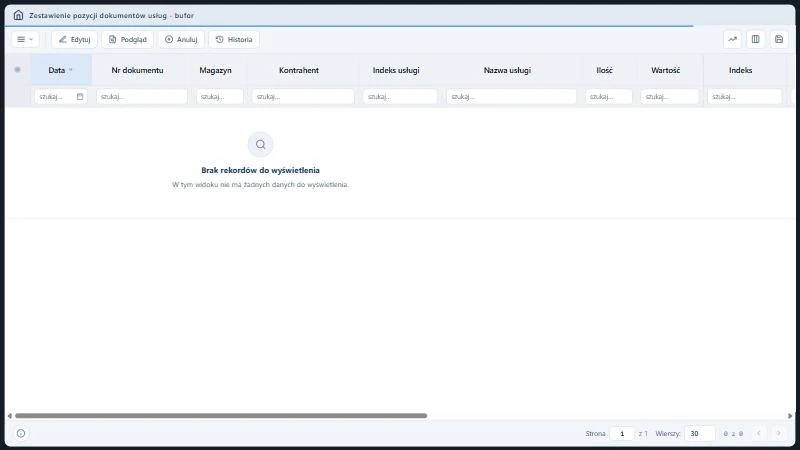Sort by Kontrahent column header

pyautogui.click(x=299, y=70)
